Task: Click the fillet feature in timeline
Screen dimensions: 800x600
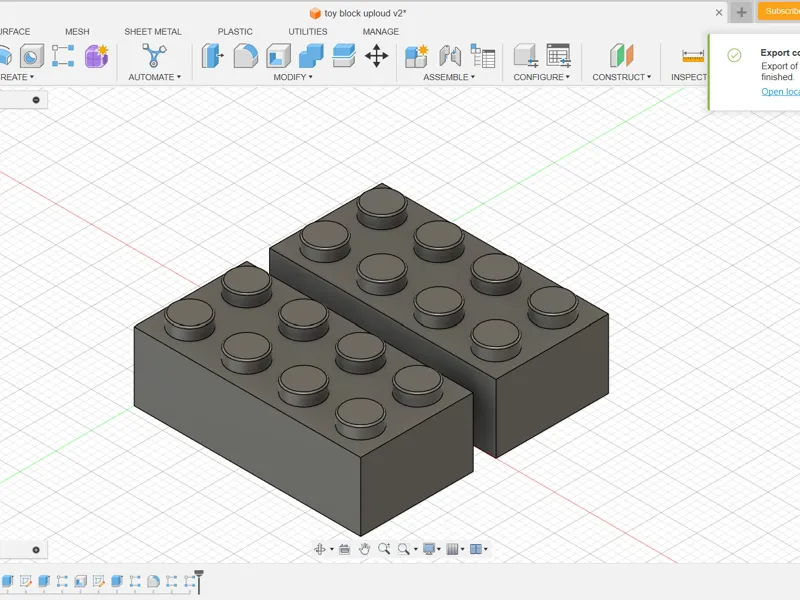Action: [153, 581]
